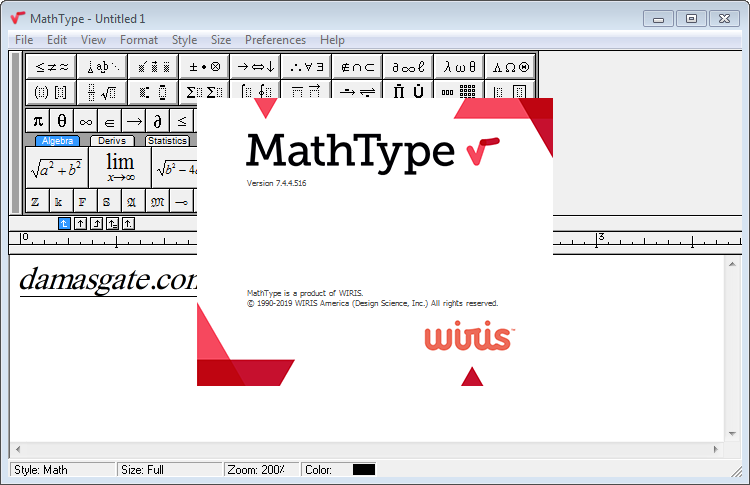Open the Format menu
This screenshot has height=485, width=750.
coord(139,40)
